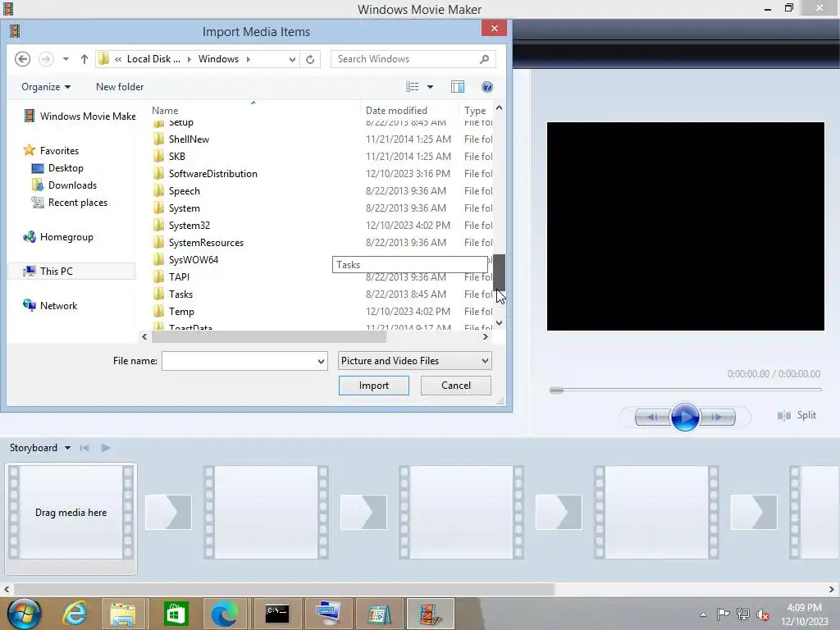Click the vertical scrollbar thumb in file list

(500, 272)
